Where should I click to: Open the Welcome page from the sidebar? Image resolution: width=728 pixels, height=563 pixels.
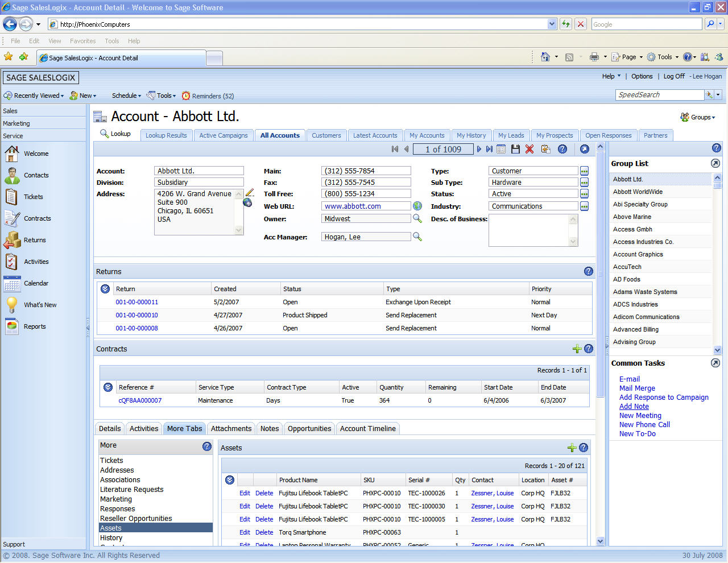pos(27,154)
